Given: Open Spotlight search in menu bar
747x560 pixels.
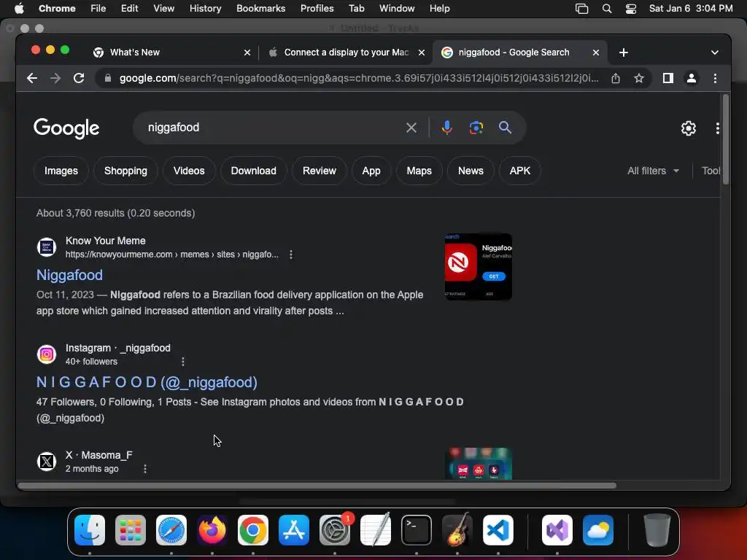Looking at the screenshot, I should click(606, 9).
